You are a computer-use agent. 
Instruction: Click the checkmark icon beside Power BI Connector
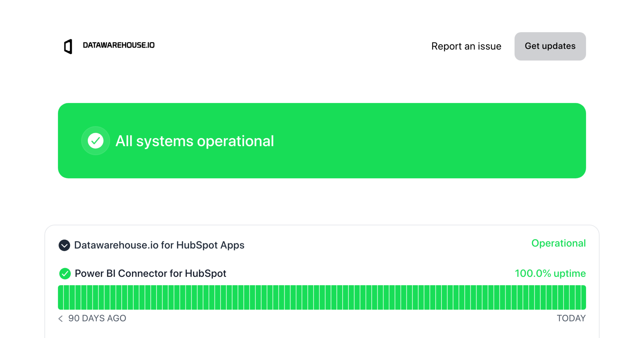pyautogui.click(x=64, y=274)
